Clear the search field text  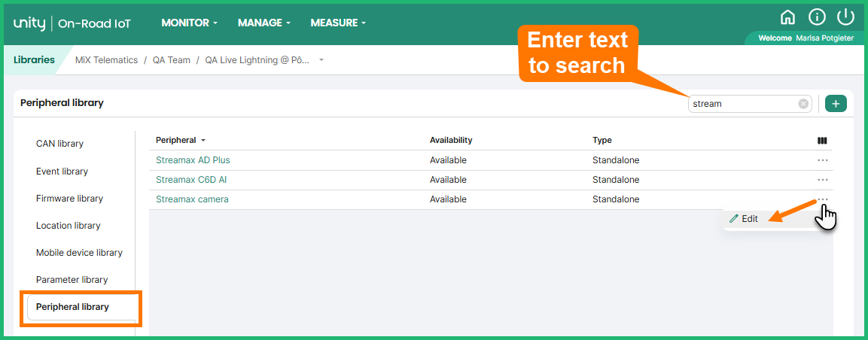[x=803, y=104]
